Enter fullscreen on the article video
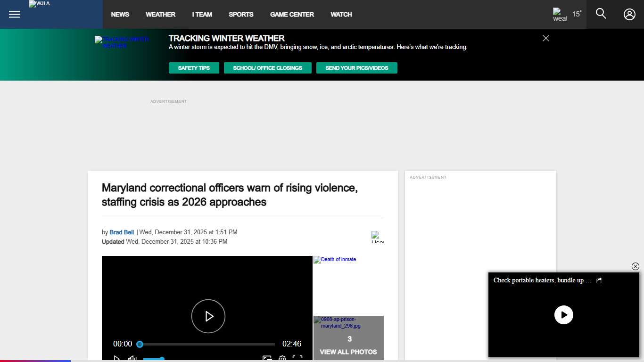The width and height of the screenshot is (644, 362). click(x=297, y=359)
